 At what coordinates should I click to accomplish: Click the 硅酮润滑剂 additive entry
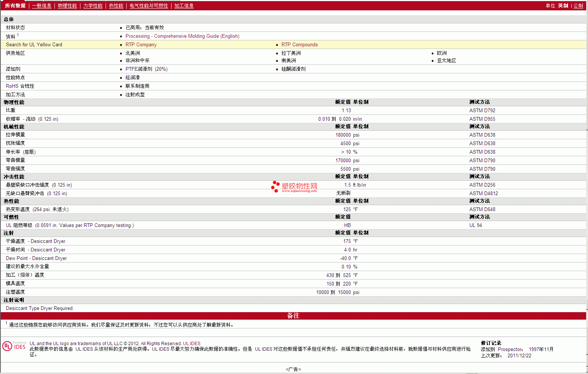click(293, 69)
